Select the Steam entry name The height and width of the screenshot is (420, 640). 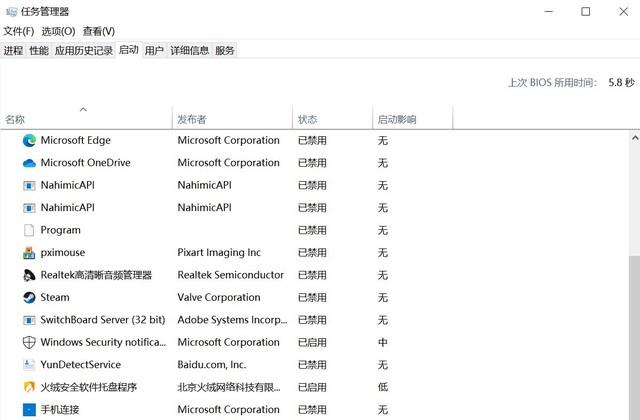[x=55, y=298]
